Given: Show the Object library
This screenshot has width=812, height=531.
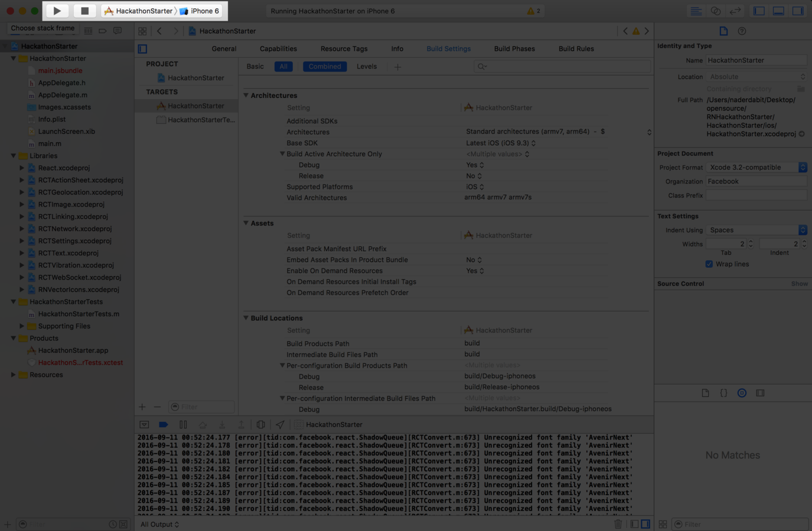Looking at the screenshot, I should click(742, 393).
